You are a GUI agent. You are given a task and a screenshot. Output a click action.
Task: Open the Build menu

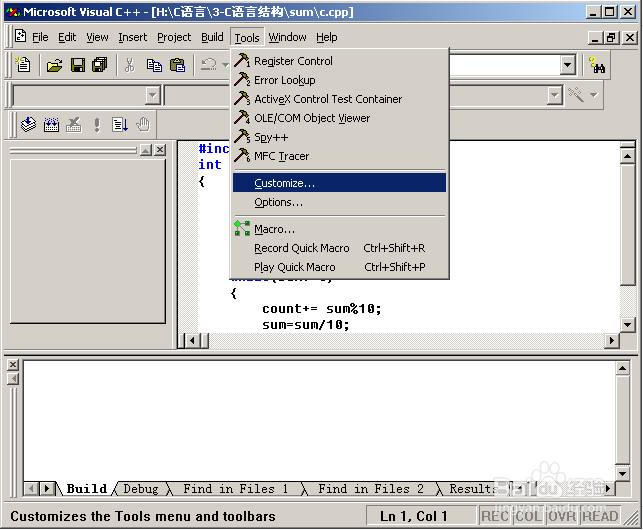(212, 37)
